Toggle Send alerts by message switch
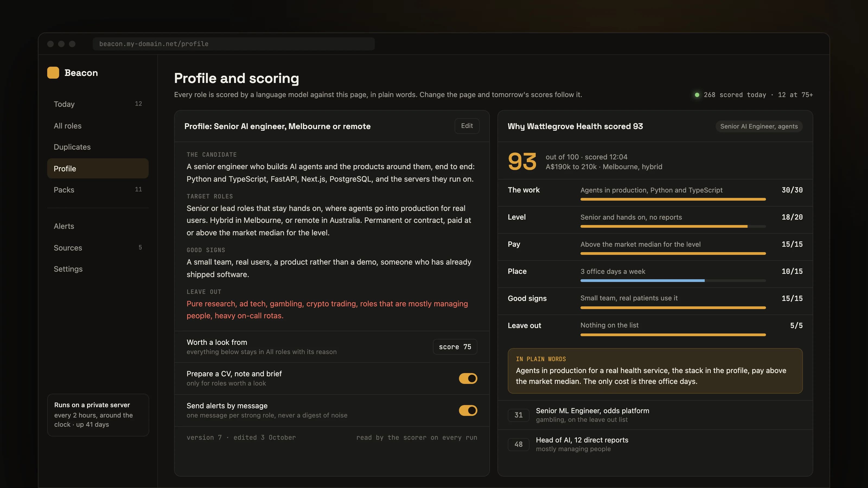The width and height of the screenshot is (868, 488). (x=468, y=410)
